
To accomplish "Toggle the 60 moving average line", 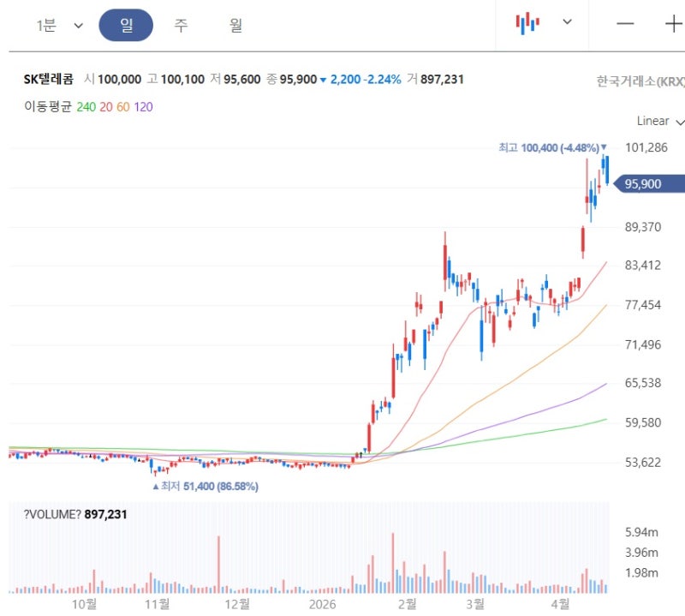I will click(x=123, y=107).
